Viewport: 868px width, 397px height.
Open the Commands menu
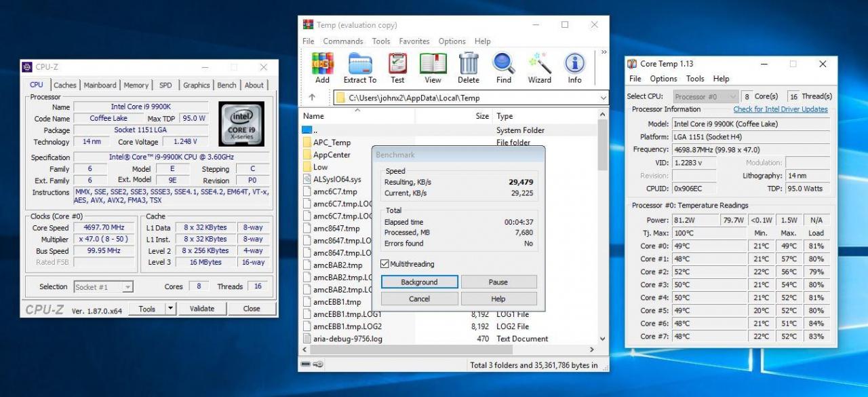pyautogui.click(x=343, y=41)
